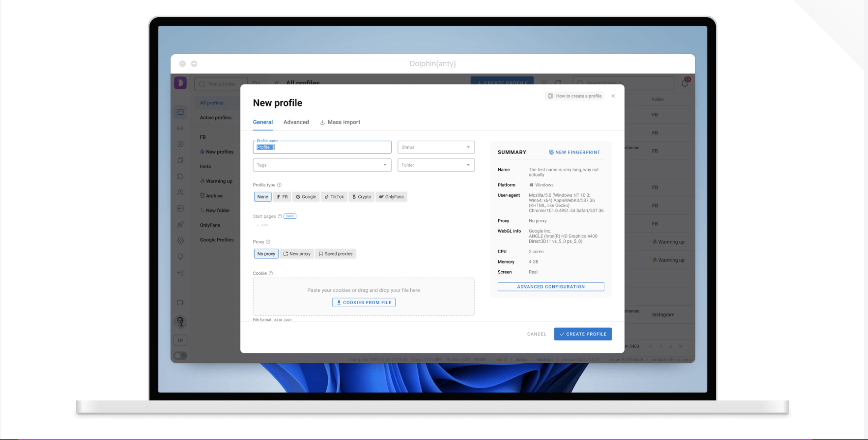
Task: Open the Mass import tab
Action: 340,122
